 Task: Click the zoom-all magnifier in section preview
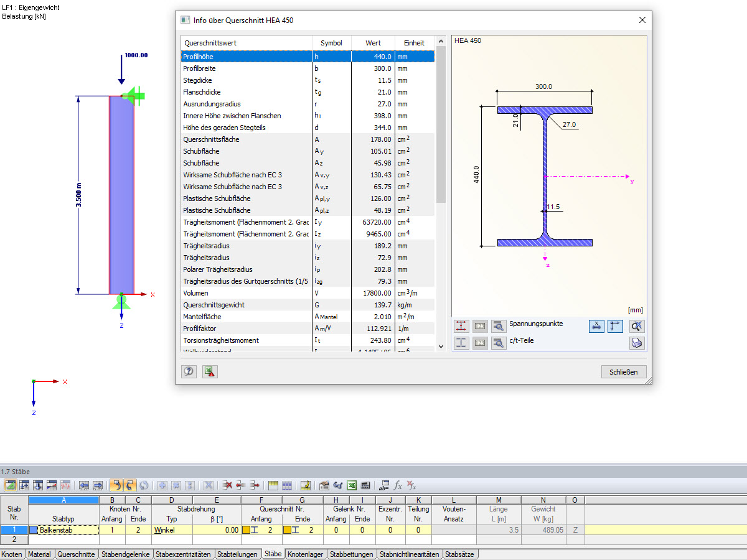tap(637, 326)
